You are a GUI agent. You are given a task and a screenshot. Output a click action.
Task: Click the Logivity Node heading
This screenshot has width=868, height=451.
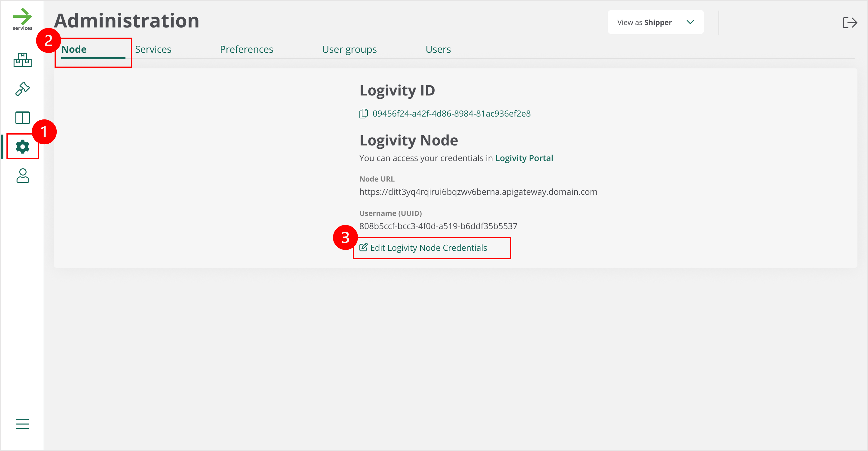point(408,141)
